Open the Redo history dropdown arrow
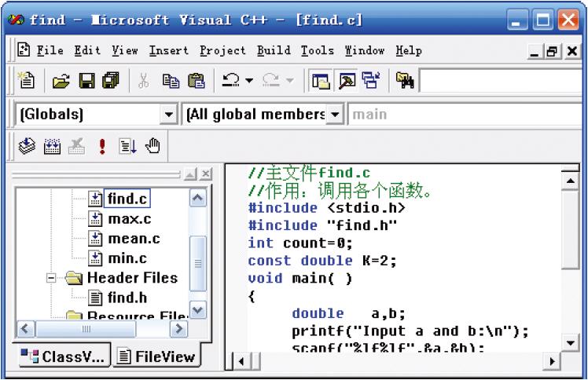This screenshot has width=588, height=380. 289,80
